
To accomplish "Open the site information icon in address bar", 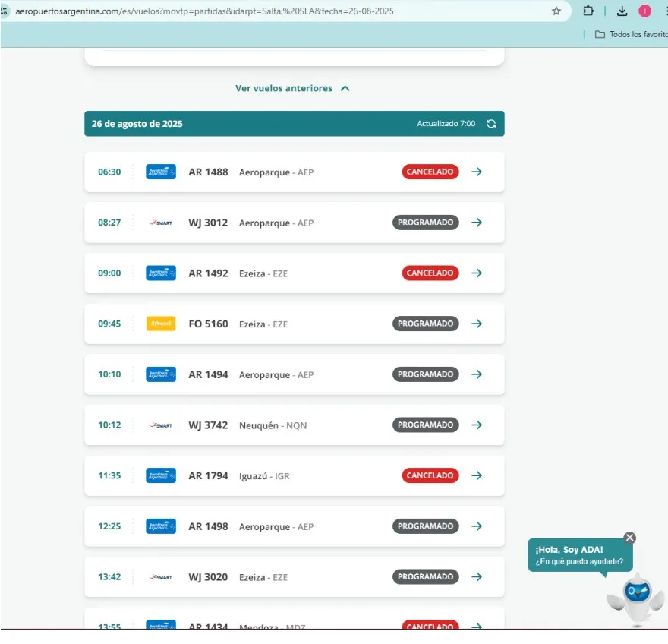I will 5,11.
